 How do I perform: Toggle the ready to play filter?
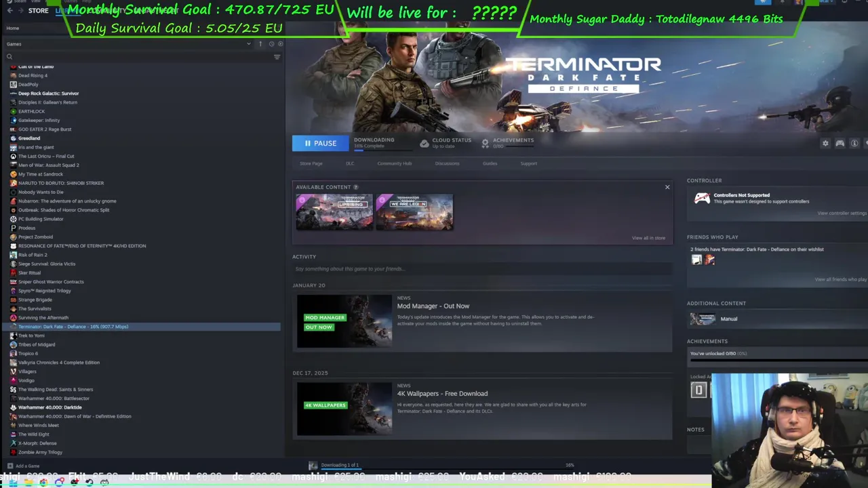click(x=281, y=44)
